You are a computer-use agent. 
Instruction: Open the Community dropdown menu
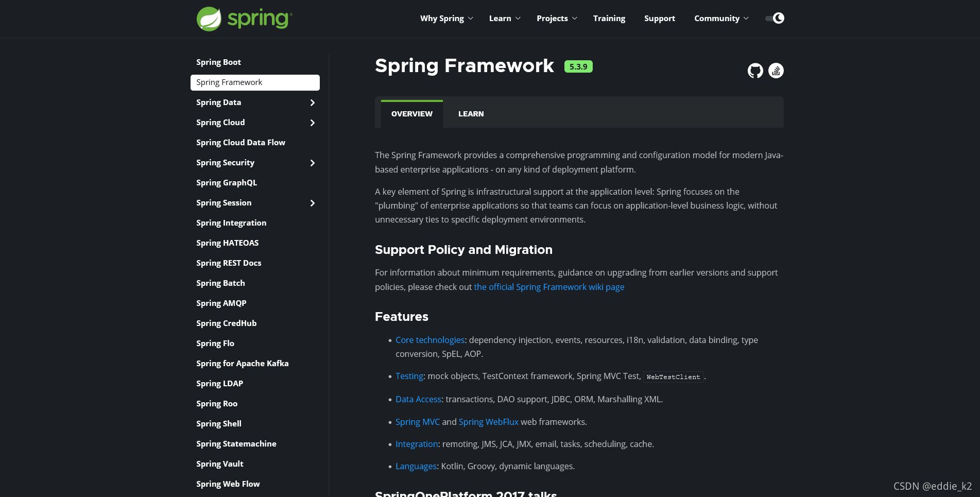click(721, 19)
